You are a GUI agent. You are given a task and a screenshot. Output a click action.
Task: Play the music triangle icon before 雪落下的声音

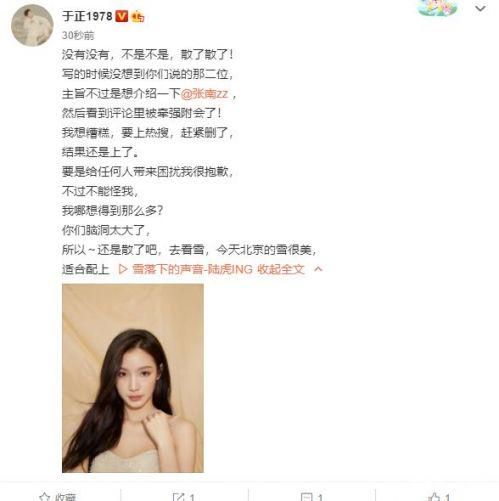[x=123, y=269]
